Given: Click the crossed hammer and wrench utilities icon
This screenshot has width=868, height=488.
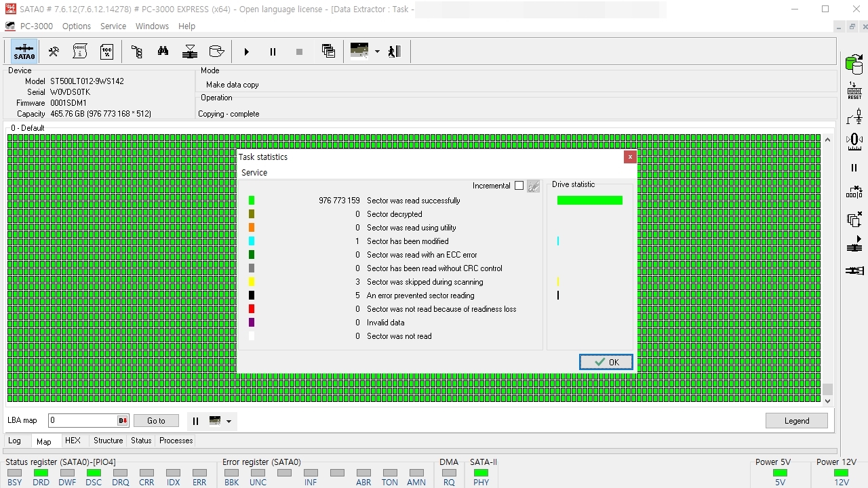Looking at the screenshot, I should coord(54,52).
